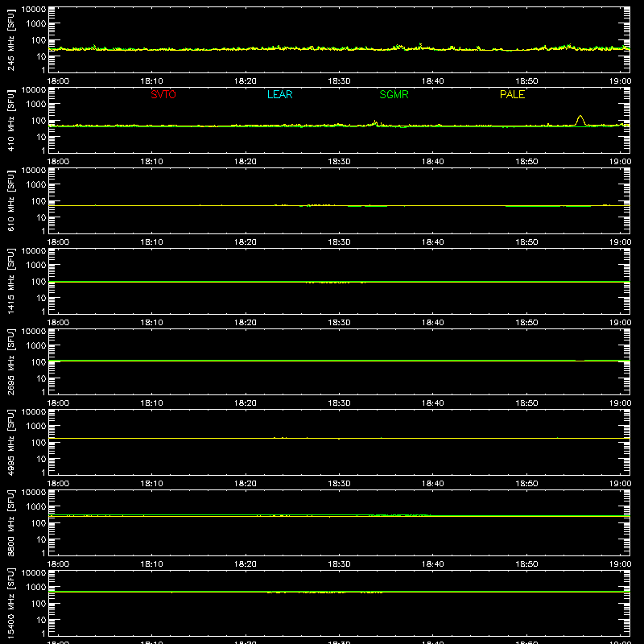Viewport: 644px width, 644px height.
Task: Click the noisy 245 MHz trace near 18:38
Action: coord(420,46)
